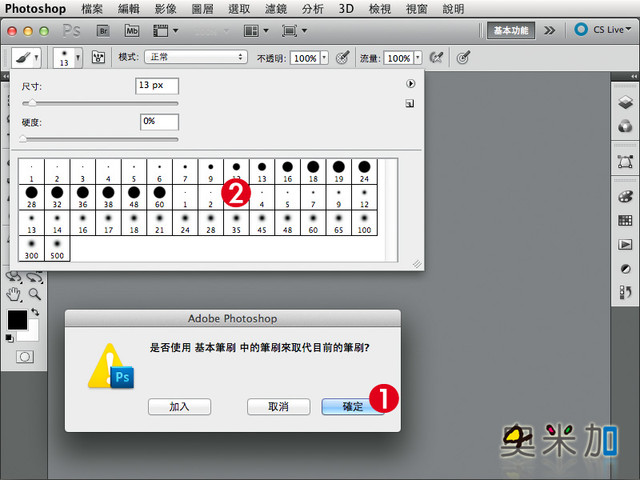Toggle Quick Mask mode
The image size is (640, 480).
(25, 357)
